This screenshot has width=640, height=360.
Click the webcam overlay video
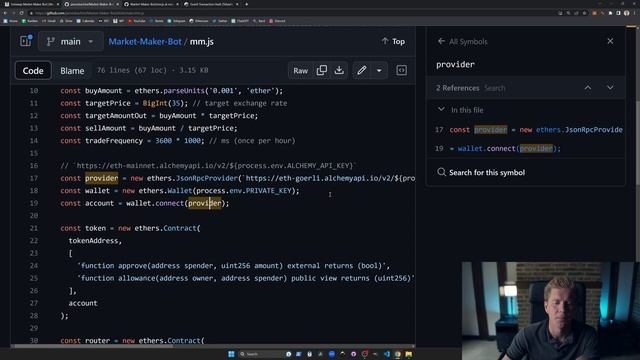pos(551,311)
